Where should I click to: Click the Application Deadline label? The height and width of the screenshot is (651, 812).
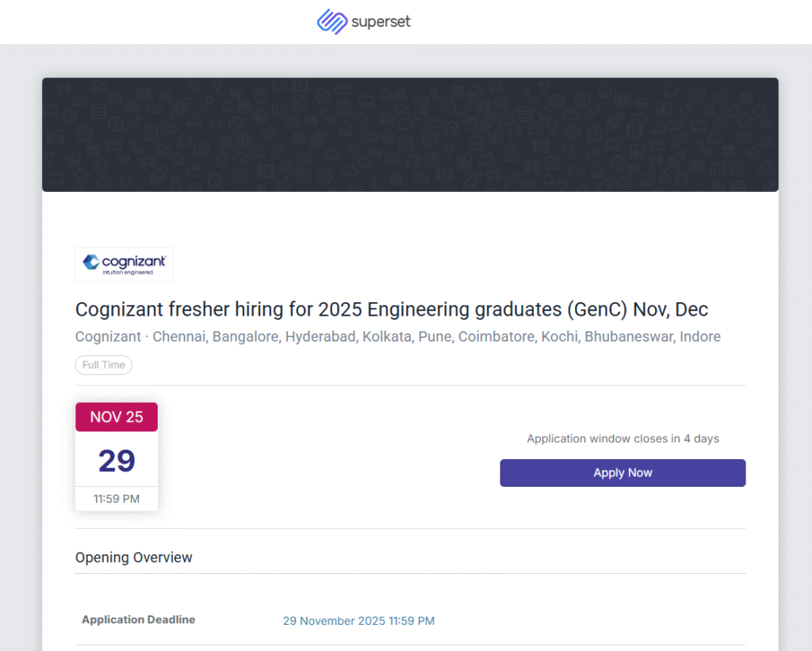tap(139, 620)
